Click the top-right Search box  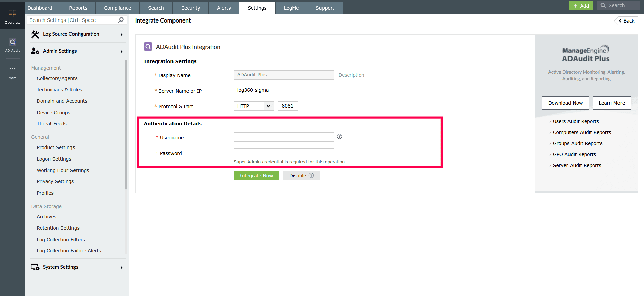(619, 5)
